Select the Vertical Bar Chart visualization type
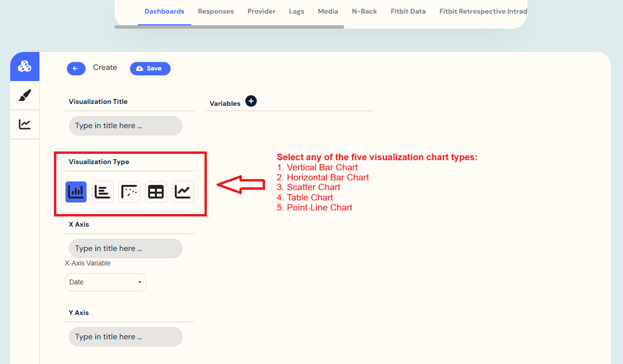 pyautogui.click(x=76, y=192)
